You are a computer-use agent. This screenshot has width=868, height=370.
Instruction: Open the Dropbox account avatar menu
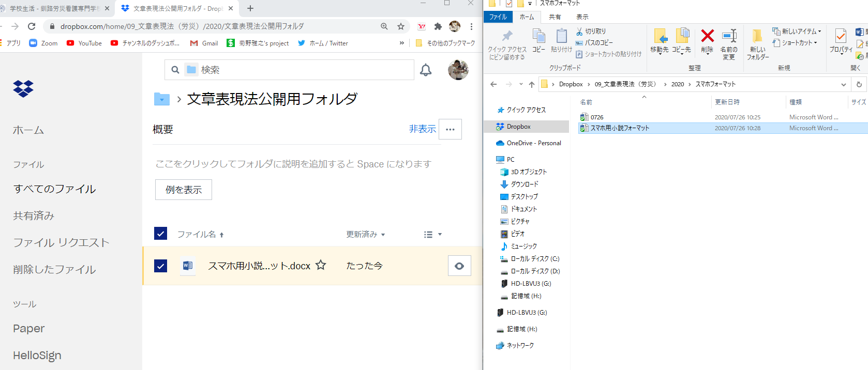tap(458, 70)
